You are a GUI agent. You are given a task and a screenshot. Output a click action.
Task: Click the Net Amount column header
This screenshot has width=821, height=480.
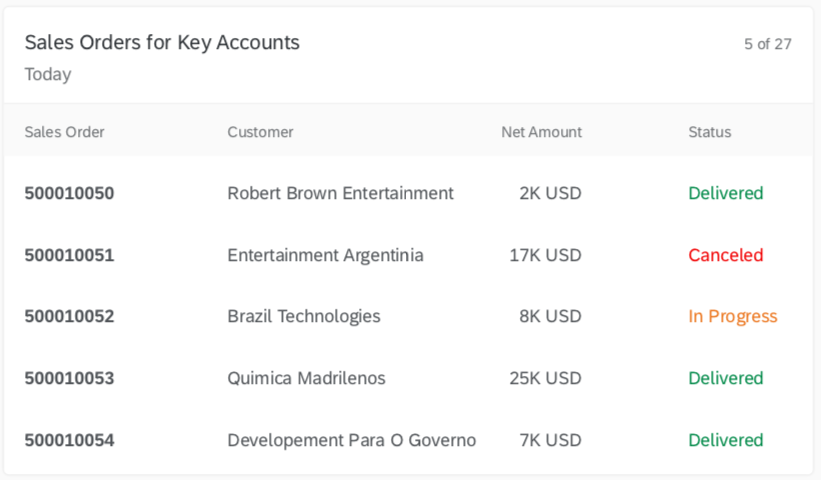541,132
